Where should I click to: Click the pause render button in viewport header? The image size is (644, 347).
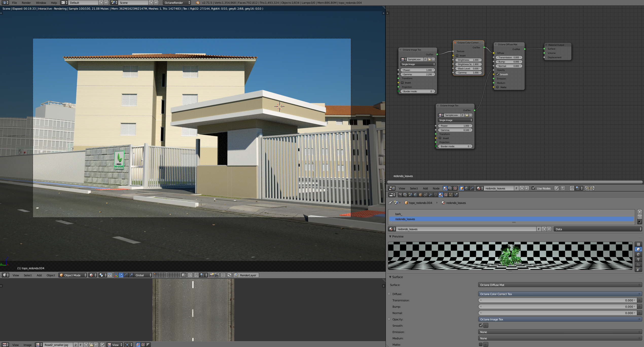coord(223,275)
